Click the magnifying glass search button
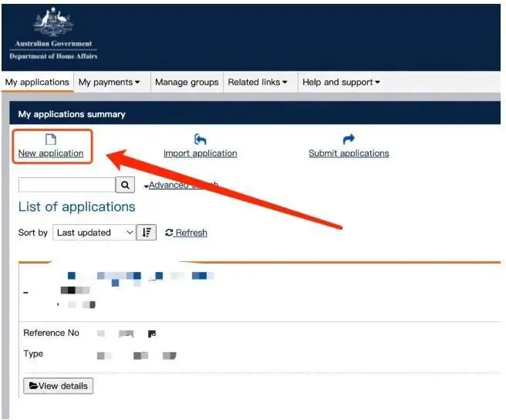 (125, 185)
